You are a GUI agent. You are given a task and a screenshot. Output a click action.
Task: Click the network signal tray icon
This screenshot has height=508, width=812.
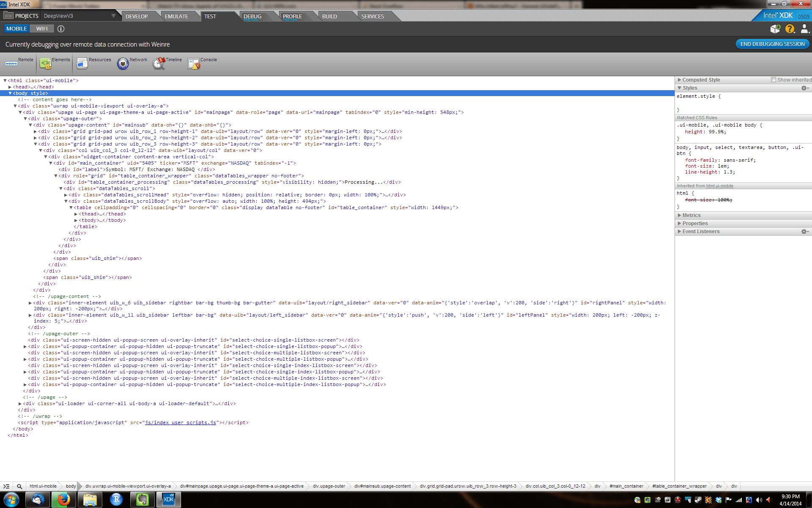click(x=739, y=500)
